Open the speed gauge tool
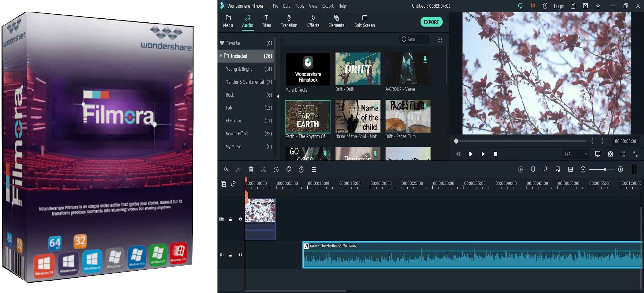 (x=276, y=170)
